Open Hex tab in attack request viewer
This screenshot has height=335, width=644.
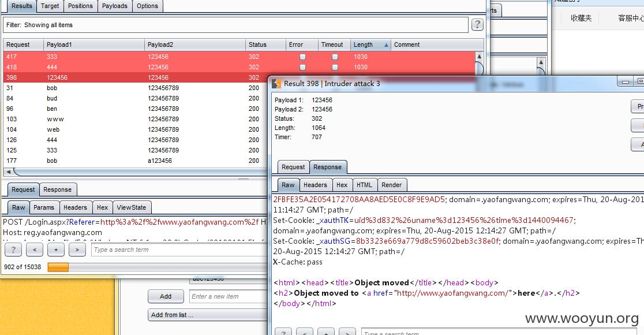coord(102,207)
